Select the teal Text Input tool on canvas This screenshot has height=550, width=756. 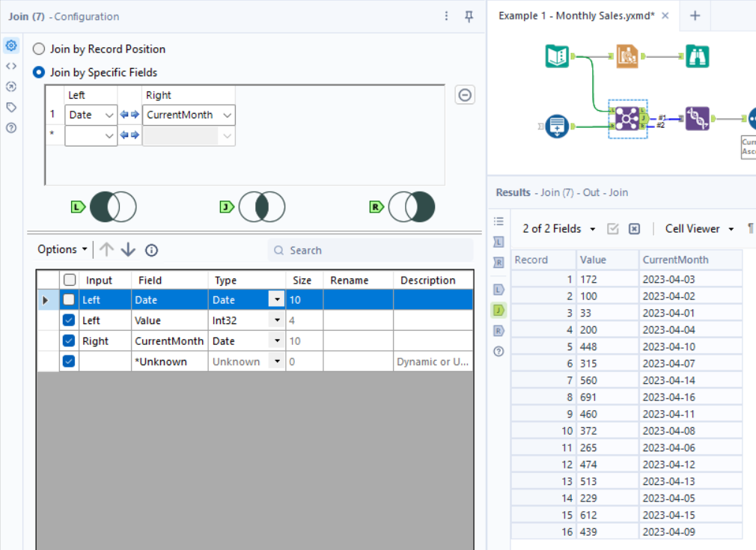(x=555, y=126)
